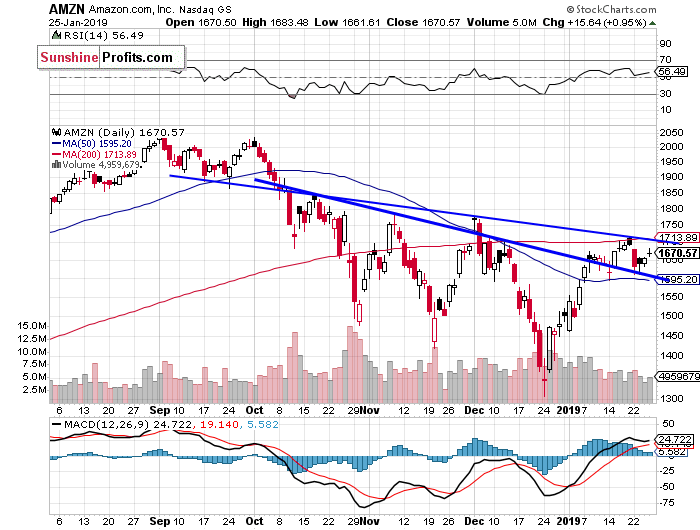Viewport: 700px width, 530px height.
Task: Click the Open 1670.50 value
Action: pos(201,22)
